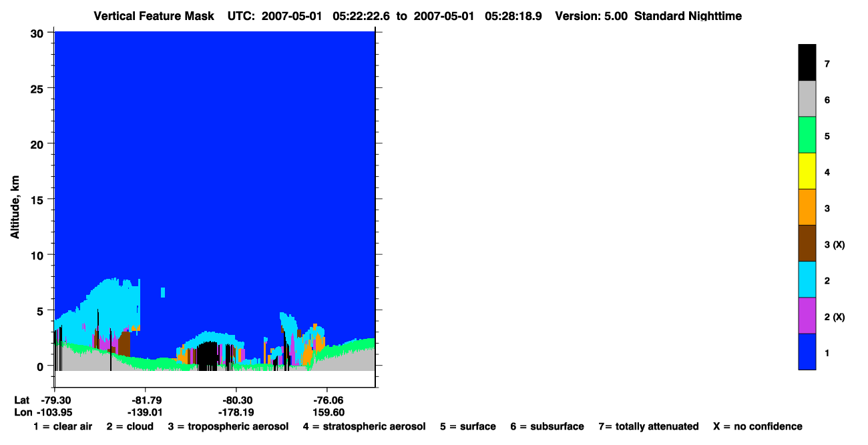Click the latitude value '-81.79'
The width and height of the screenshot is (868, 445).
pyautogui.click(x=146, y=400)
